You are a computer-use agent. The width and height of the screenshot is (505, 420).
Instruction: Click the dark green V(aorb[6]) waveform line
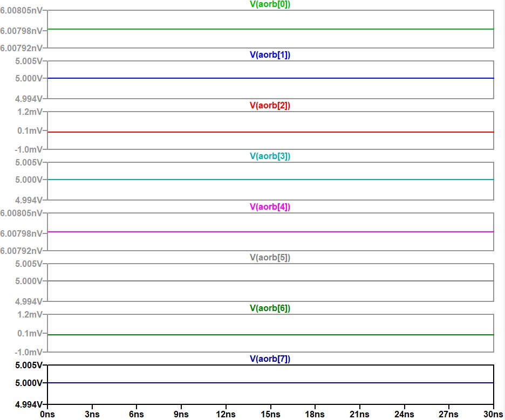(x=270, y=335)
